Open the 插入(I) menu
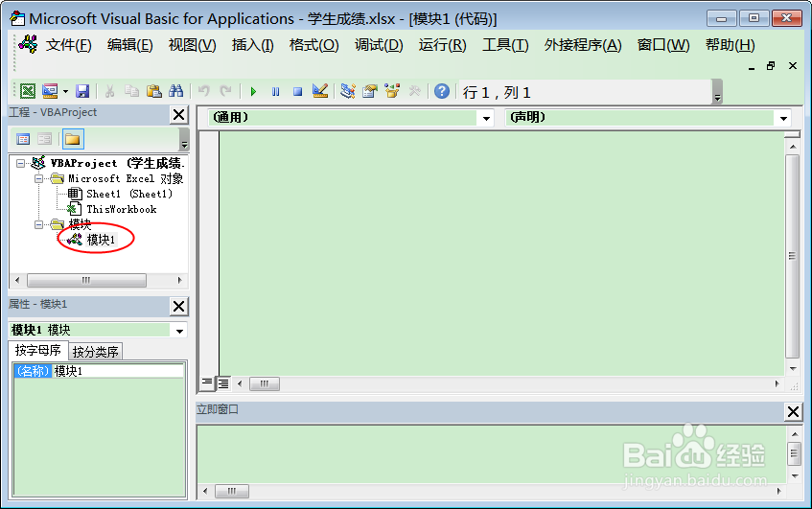The width and height of the screenshot is (812, 509). coord(253,45)
